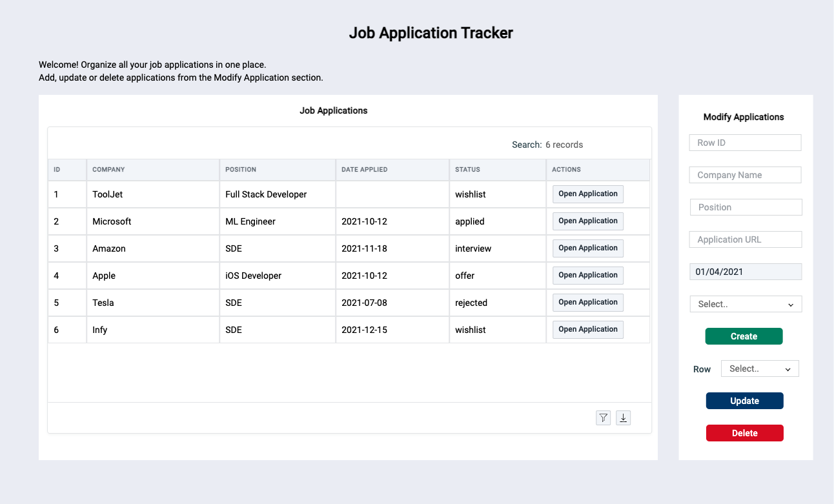Open Application for Infy row
The width and height of the screenshot is (834, 504).
pos(588,329)
